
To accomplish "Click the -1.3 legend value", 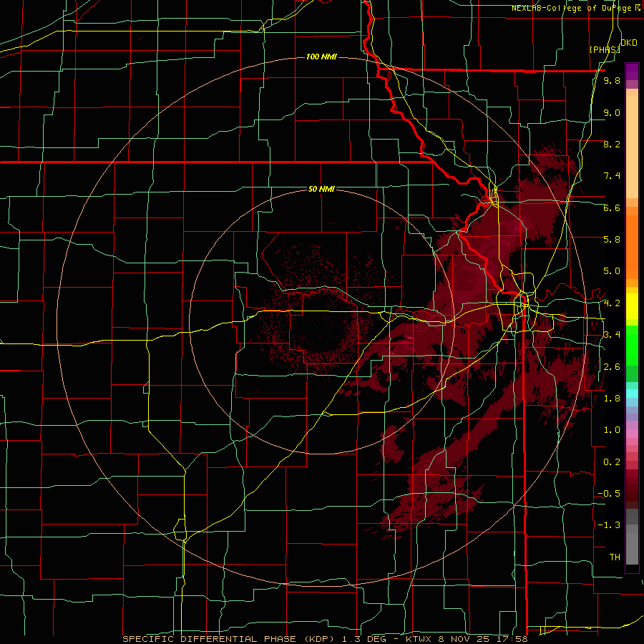I will tap(609, 525).
